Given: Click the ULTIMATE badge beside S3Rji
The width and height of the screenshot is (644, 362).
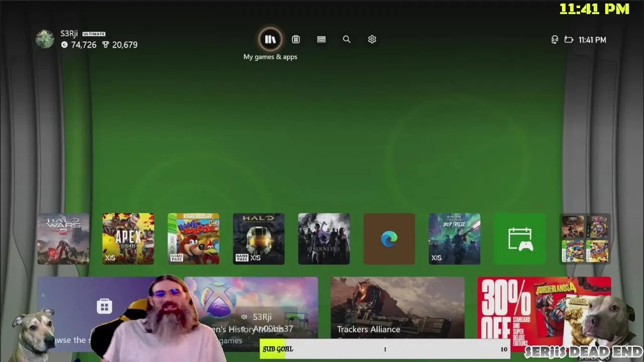Looking at the screenshot, I should coord(94,34).
